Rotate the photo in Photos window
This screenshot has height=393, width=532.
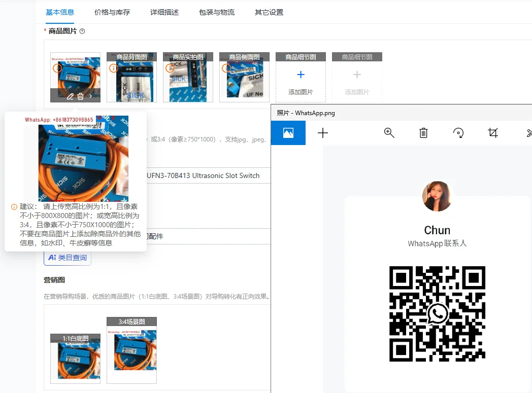point(458,133)
